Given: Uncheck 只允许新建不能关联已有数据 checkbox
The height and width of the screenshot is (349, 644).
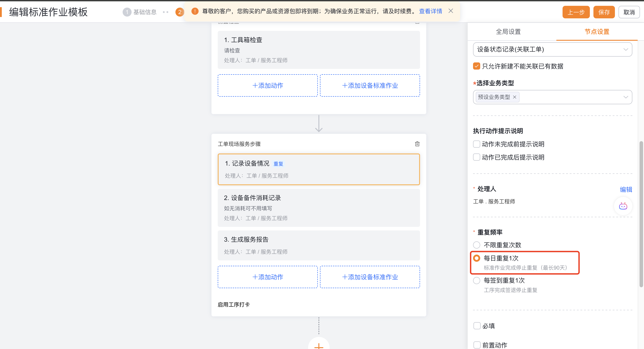Looking at the screenshot, I should (x=476, y=66).
